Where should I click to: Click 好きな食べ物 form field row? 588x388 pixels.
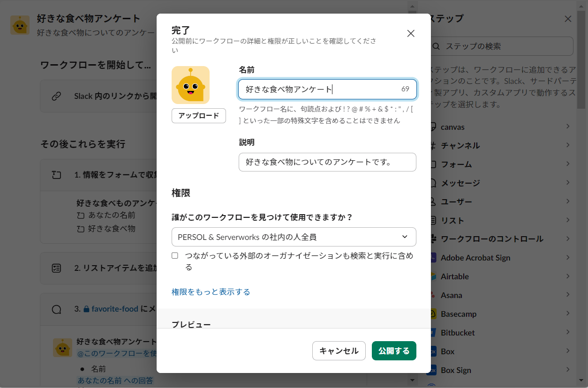106,229
